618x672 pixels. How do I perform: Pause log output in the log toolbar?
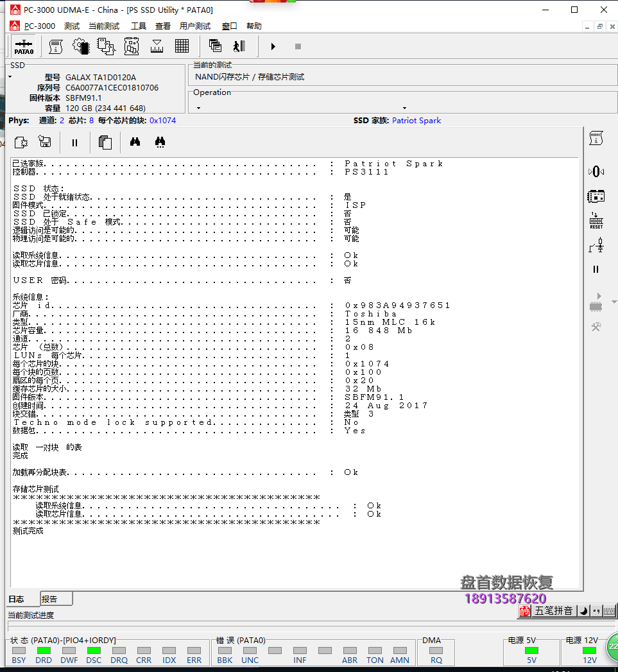coord(74,142)
